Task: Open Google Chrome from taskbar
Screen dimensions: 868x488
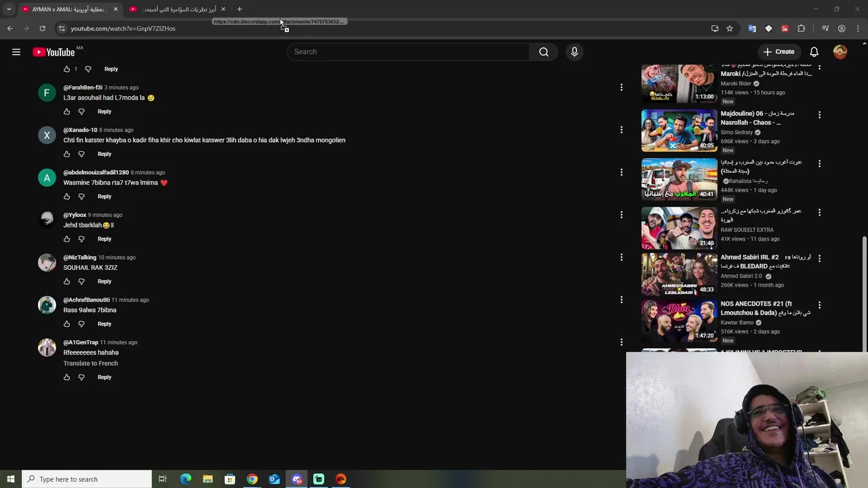Action: pos(252,479)
